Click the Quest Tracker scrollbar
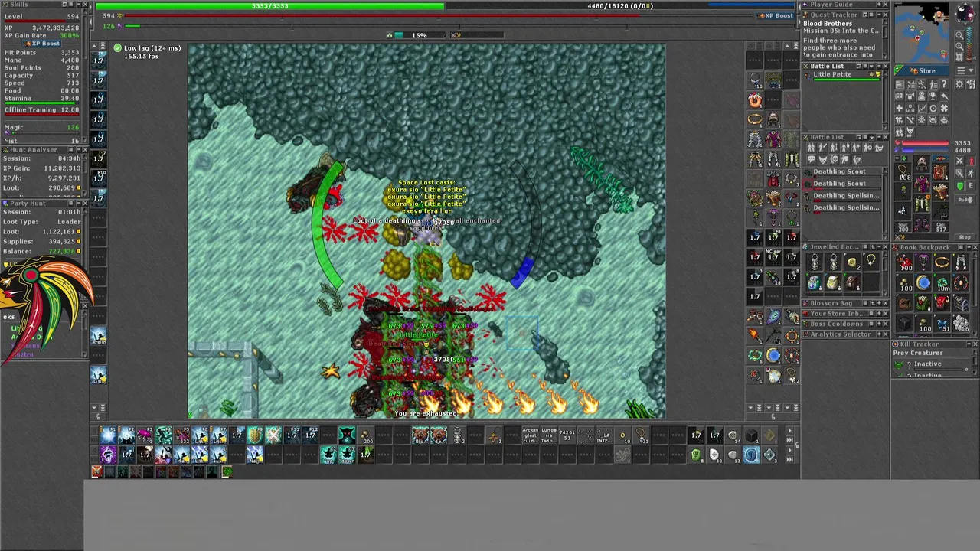 (885, 39)
